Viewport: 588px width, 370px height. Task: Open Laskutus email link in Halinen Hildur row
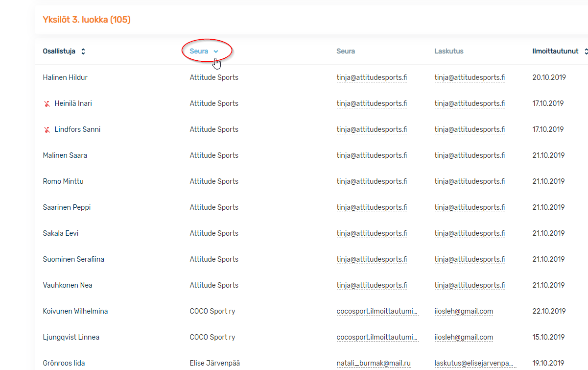pyautogui.click(x=470, y=77)
